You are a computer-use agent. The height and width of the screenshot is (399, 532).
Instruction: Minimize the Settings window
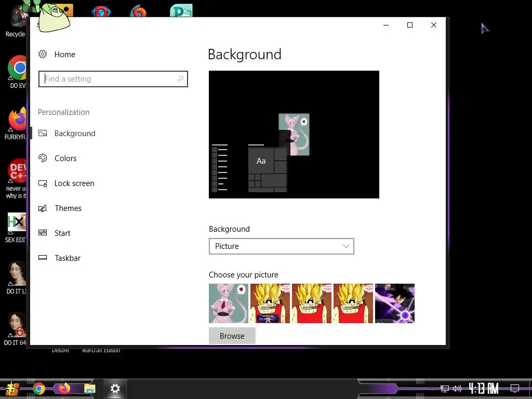386,25
